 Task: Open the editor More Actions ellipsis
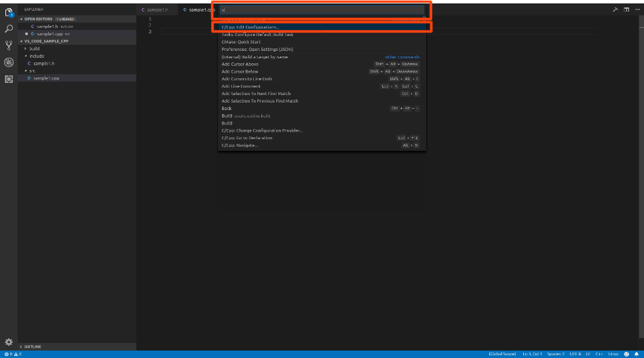tap(637, 10)
